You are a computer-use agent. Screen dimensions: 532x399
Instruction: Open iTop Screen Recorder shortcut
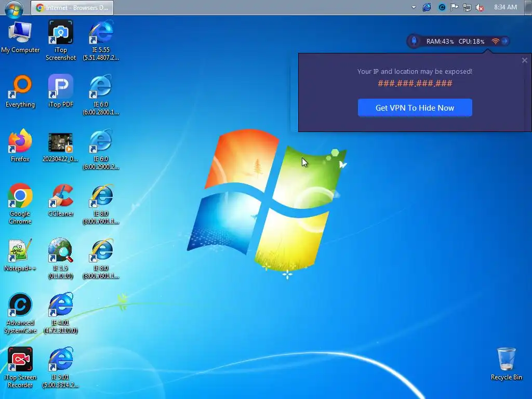pyautogui.click(x=20, y=367)
